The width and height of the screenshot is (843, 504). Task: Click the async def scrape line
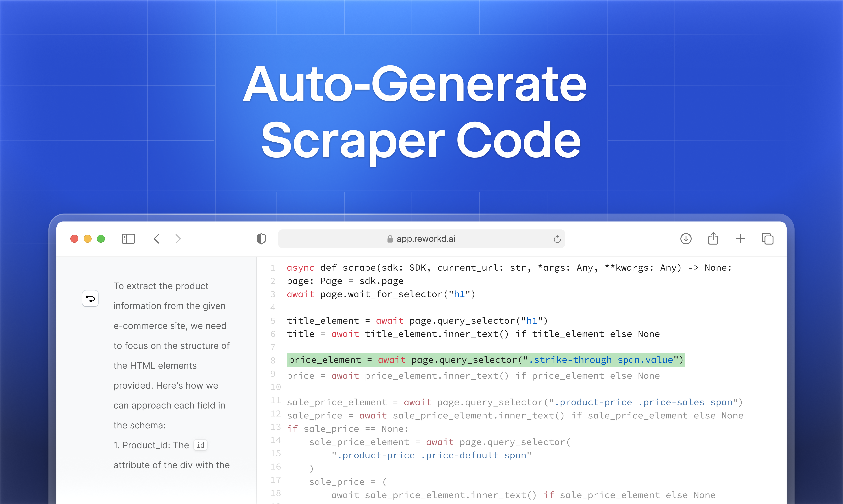pyautogui.click(x=508, y=268)
